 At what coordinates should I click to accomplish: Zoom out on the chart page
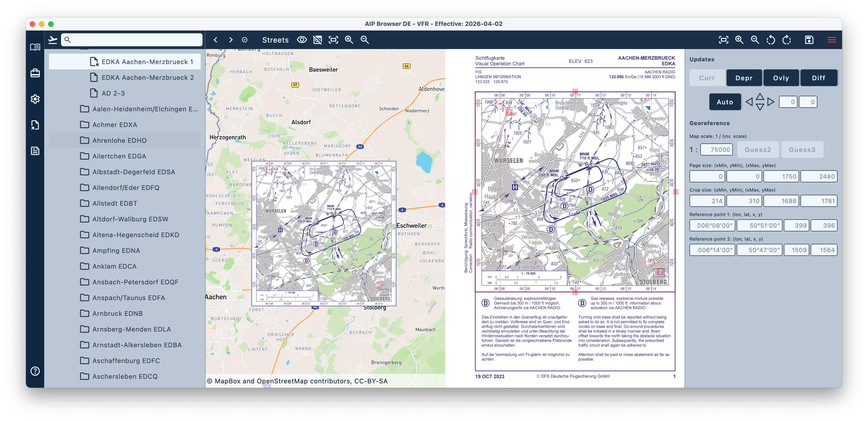coord(755,40)
